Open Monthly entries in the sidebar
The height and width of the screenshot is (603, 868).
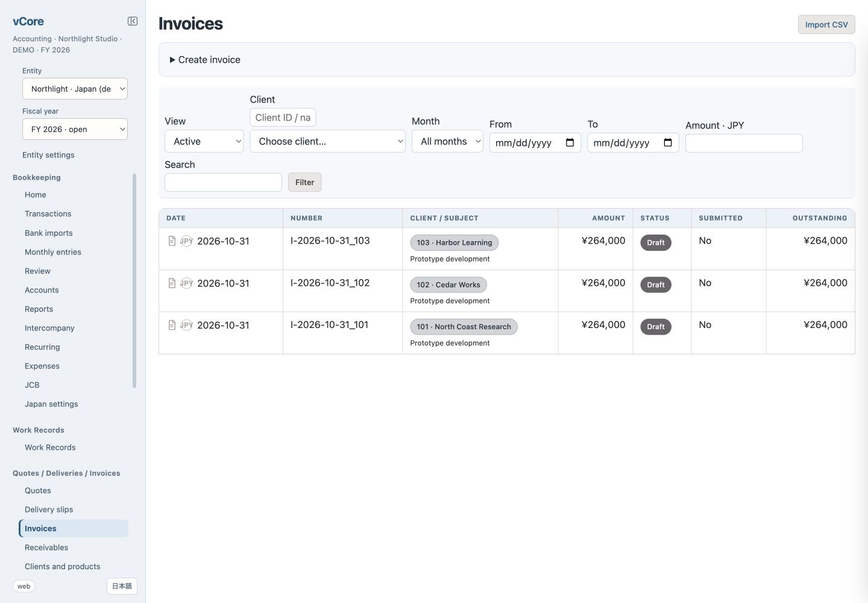tap(53, 252)
